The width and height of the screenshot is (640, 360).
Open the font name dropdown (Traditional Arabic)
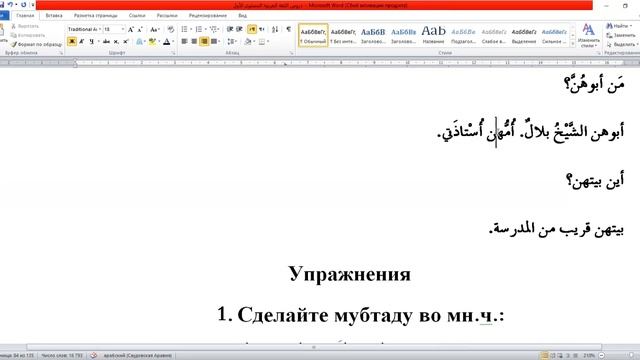pyautogui.click(x=100, y=29)
